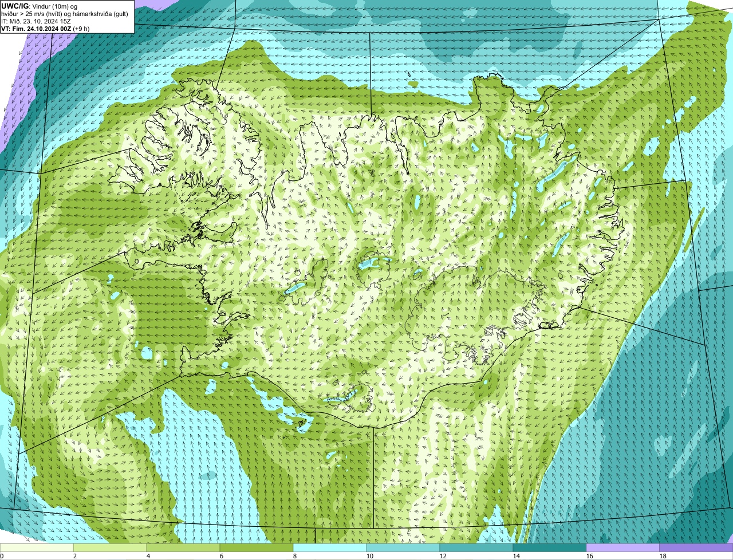Click the legend label '2'
The image size is (733, 560).
pyautogui.click(x=75, y=556)
